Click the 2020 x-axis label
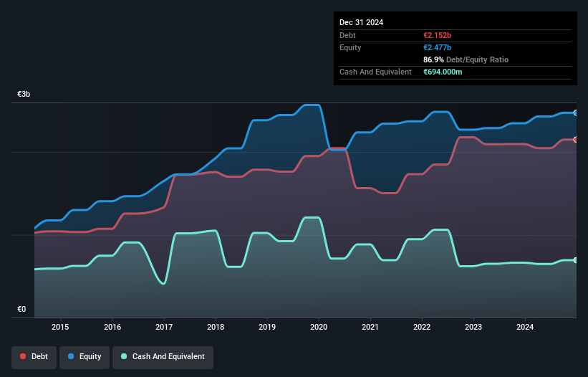 (319, 327)
